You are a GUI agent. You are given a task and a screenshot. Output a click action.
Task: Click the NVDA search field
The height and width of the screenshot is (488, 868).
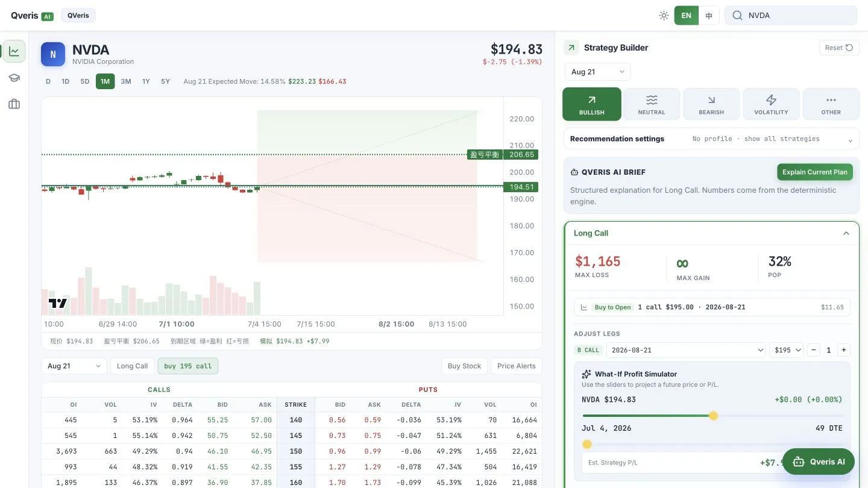tap(790, 16)
